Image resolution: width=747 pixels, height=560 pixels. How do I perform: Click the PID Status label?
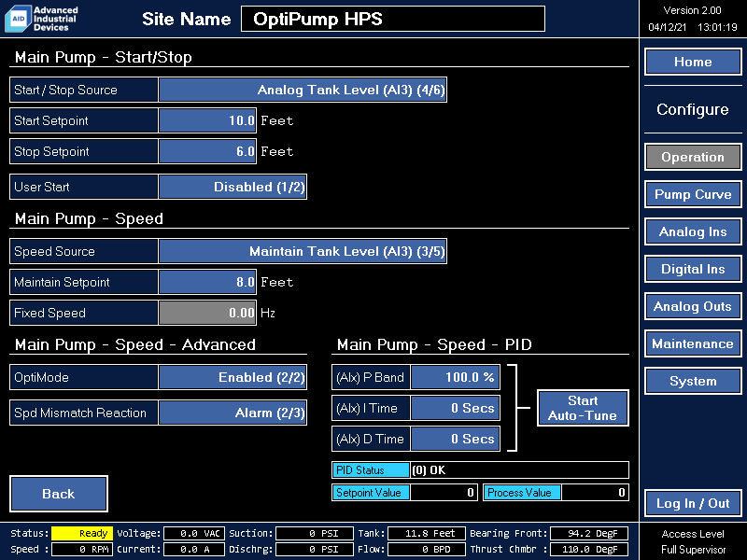coord(371,470)
